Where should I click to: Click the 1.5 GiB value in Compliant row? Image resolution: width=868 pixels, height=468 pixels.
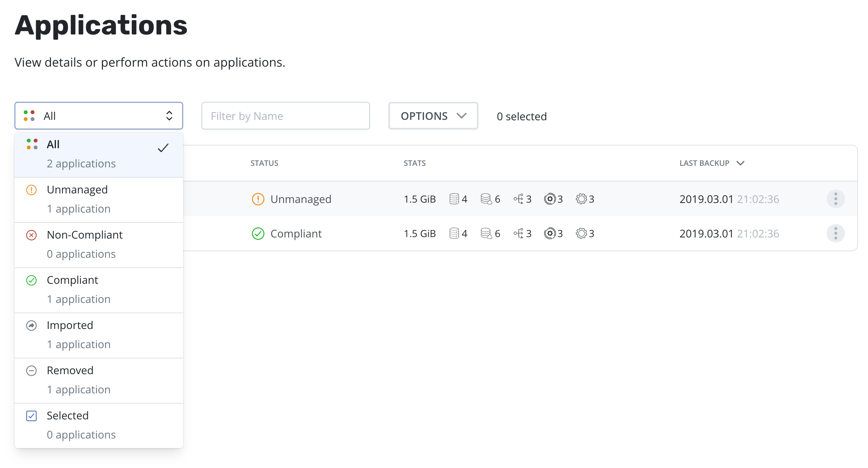coord(420,234)
